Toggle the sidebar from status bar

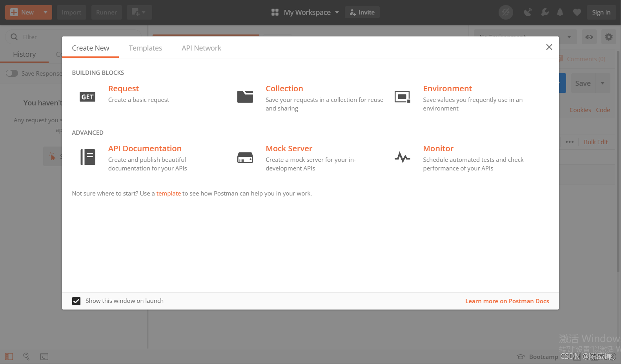pos(9,357)
